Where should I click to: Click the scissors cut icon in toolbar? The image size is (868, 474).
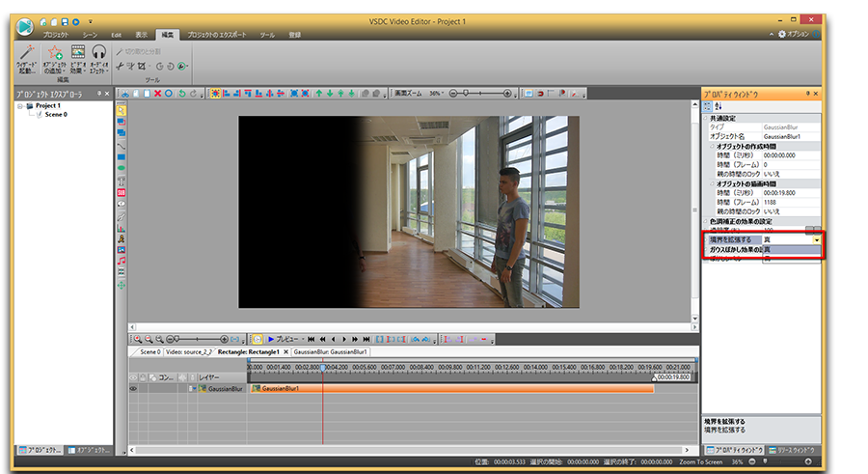[125, 94]
